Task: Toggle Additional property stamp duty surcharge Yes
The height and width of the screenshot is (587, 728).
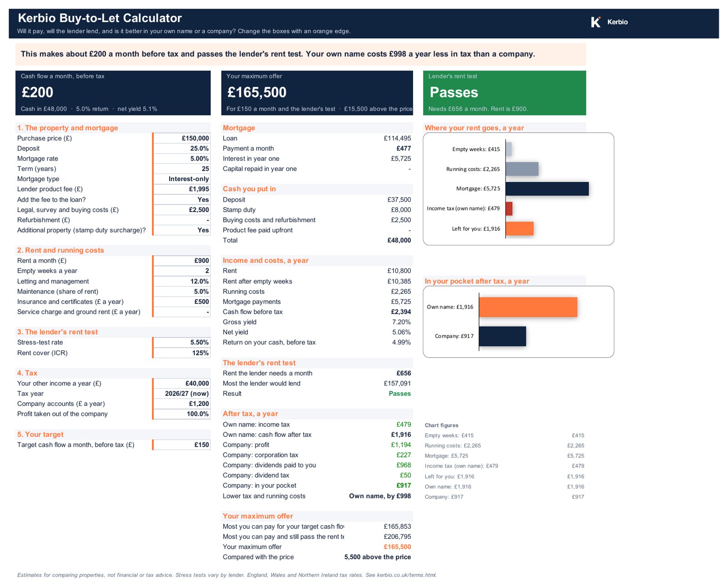Action: pos(182,230)
